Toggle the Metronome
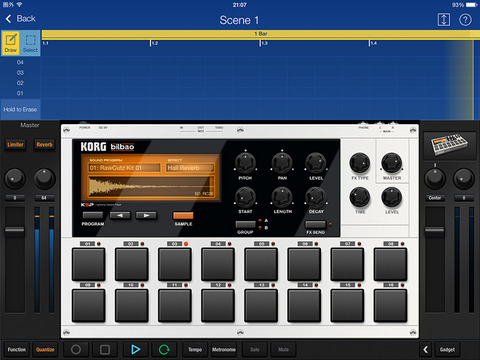The image size is (480, 360). (224, 349)
